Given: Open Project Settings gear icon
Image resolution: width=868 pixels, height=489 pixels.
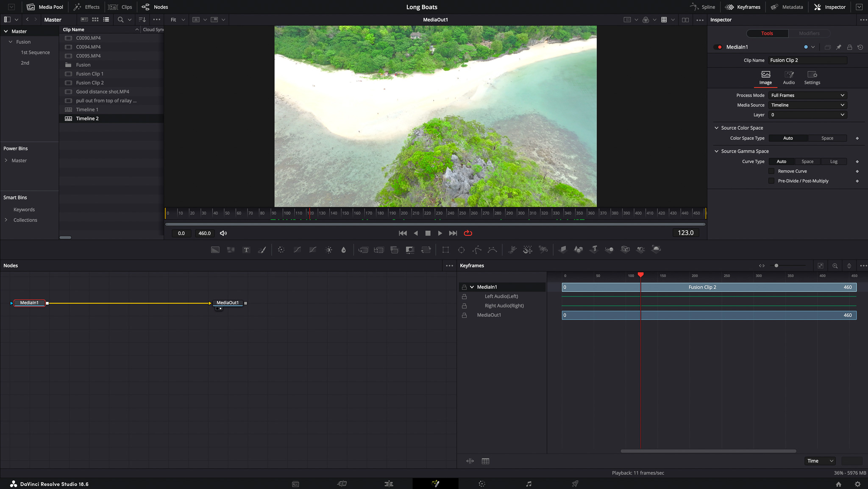Looking at the screenshot, I should [x=857, y=484].
